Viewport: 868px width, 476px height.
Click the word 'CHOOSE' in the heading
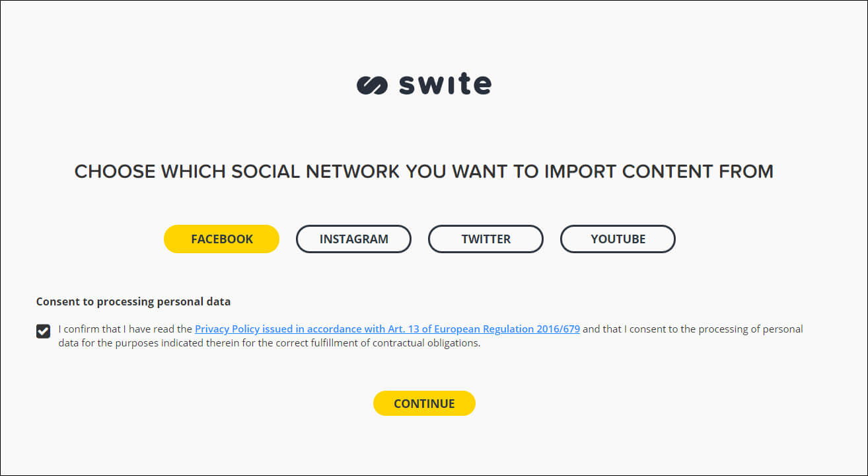tap(115, 172)
